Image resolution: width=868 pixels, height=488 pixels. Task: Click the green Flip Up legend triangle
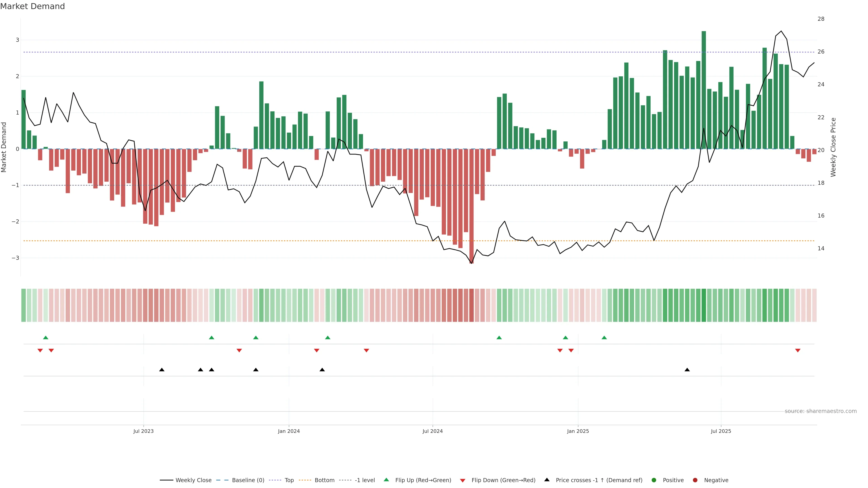[x=387, y=480]
